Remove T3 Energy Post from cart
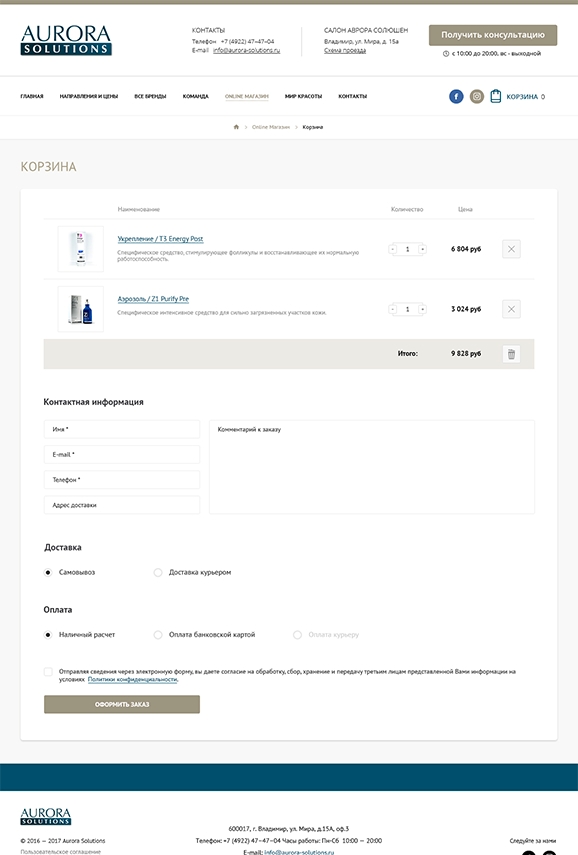This screenshot has width=578, height=855. tap(511, 249)
